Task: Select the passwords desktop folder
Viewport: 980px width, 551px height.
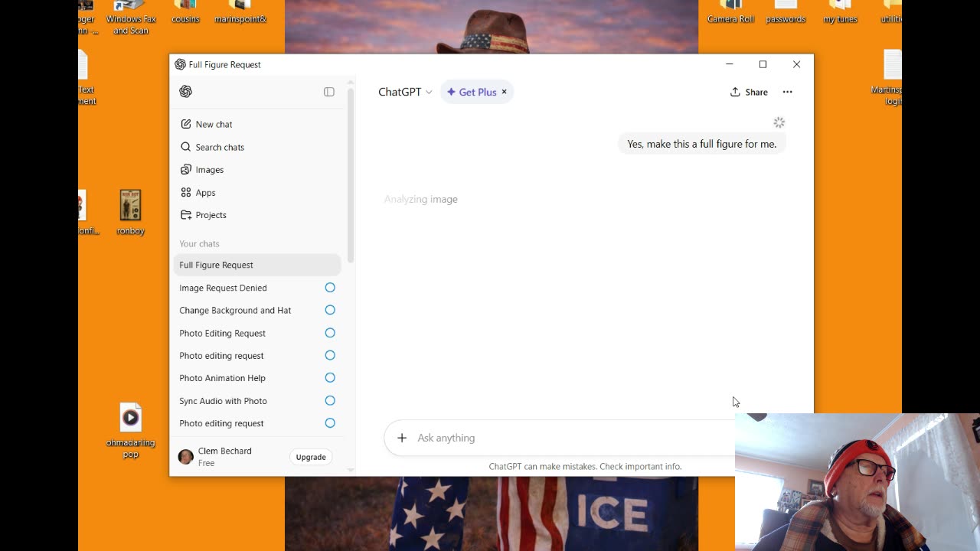Action: tap(786, 12)
